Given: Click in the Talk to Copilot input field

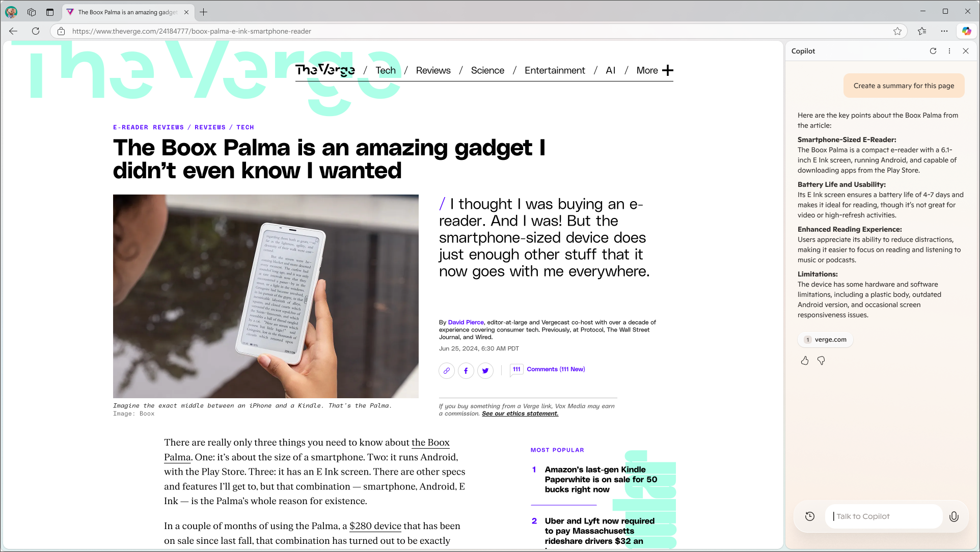Looking at the screenshot, I should (889, 516).
